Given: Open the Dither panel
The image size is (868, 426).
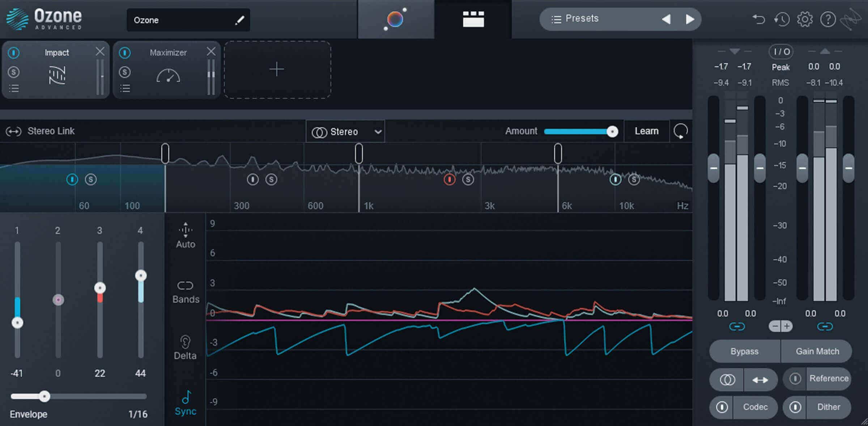Looking at the screenshot, I should pyautogui.click(x=829, y=407).
